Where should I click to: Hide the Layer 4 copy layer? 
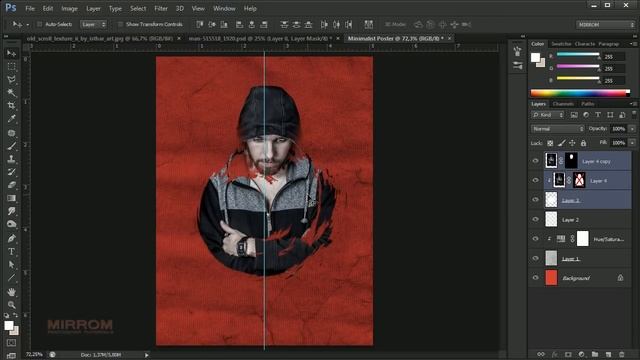536,161
